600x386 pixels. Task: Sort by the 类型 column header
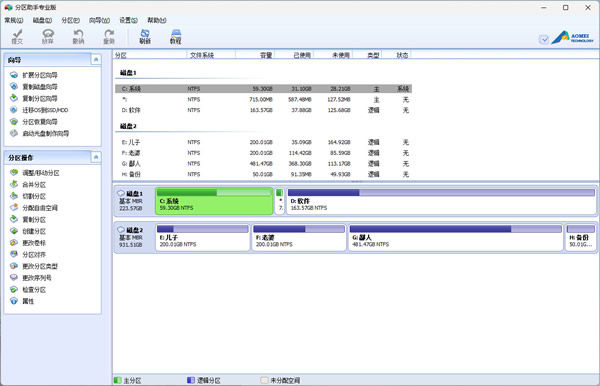(367, 55)
